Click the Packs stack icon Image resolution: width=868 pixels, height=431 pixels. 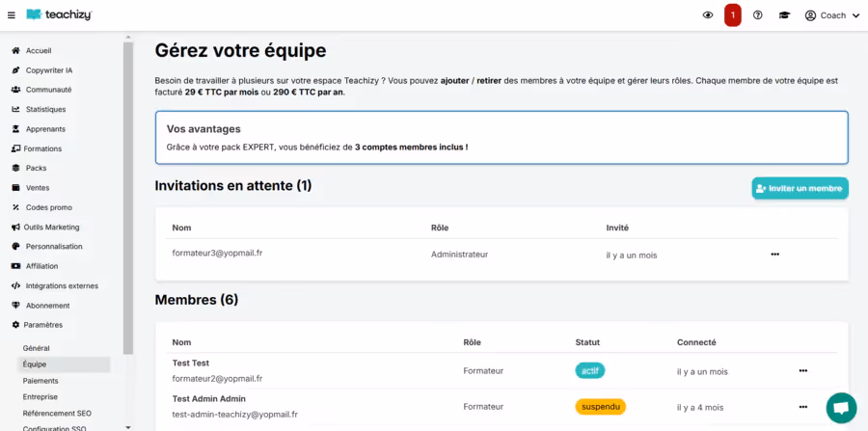tap(15, 168)
